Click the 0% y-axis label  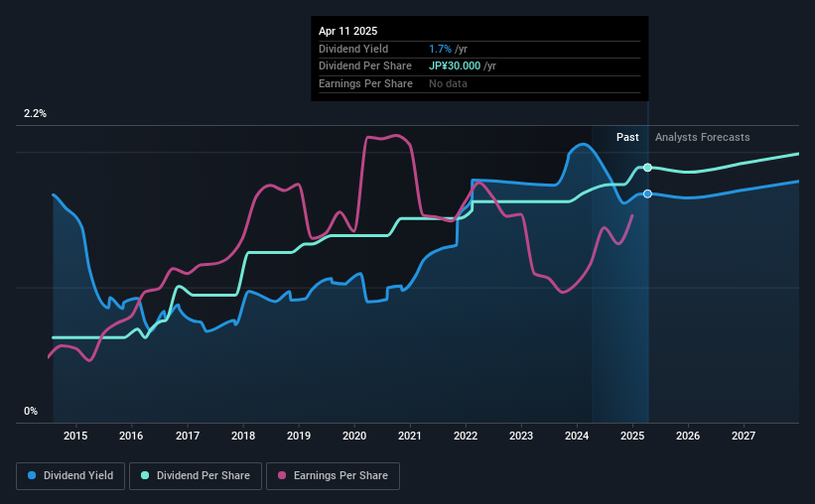pyautogui.click(x=31, y=411)
